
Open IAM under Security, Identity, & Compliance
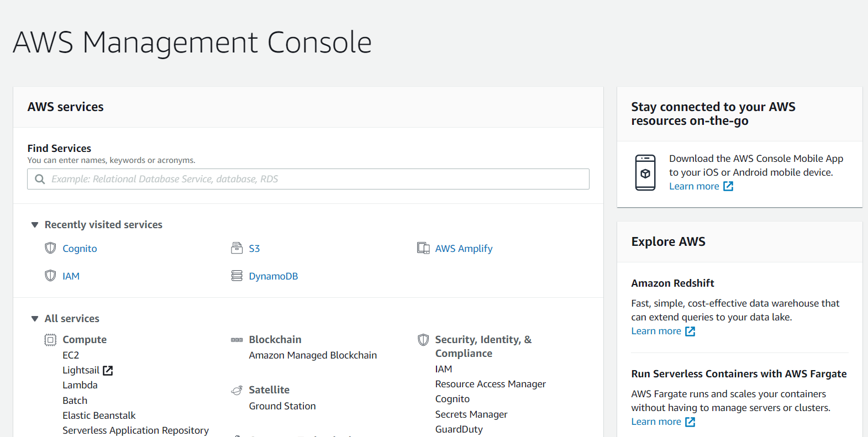(444, 369)
